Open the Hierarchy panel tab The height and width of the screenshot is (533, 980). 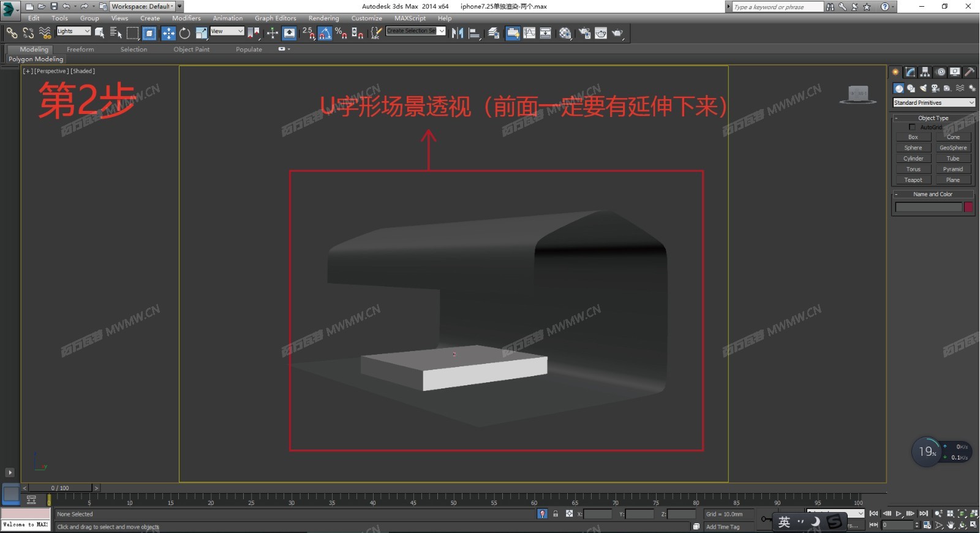[925, 72]
